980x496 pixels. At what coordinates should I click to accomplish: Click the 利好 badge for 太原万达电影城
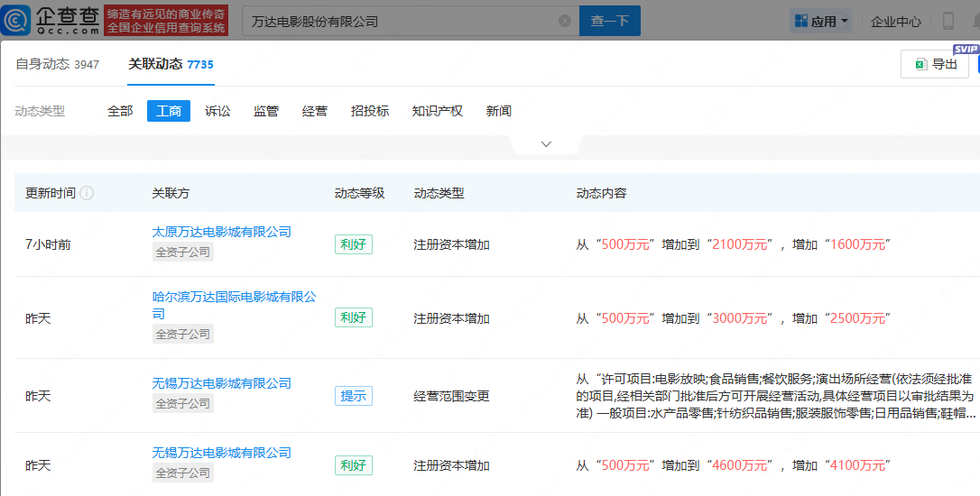[x=353, y=244]
